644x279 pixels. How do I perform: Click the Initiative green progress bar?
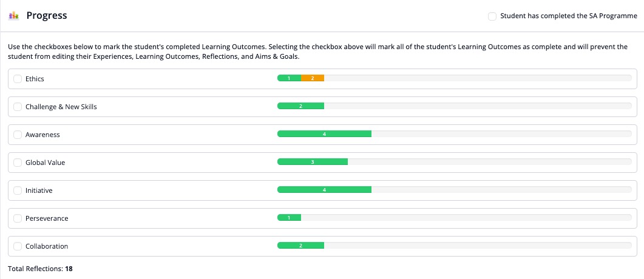click(324, 190)
